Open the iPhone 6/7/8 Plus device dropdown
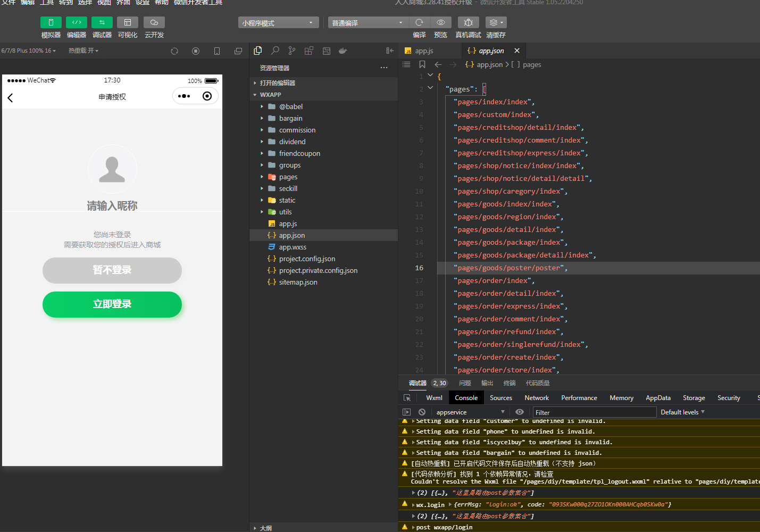The width and height of the screenshot is (760, 532). pos(29,51)
